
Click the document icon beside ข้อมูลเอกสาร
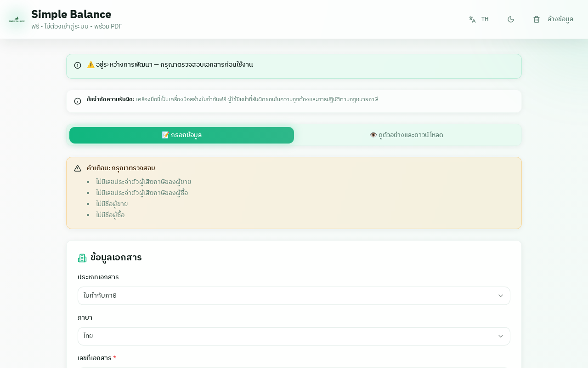coord(82,258)
